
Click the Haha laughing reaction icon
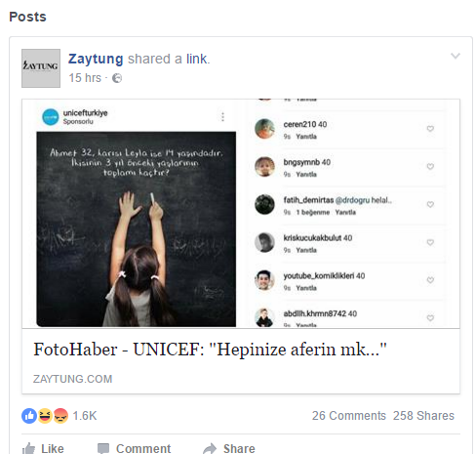[x=45, y=416]
